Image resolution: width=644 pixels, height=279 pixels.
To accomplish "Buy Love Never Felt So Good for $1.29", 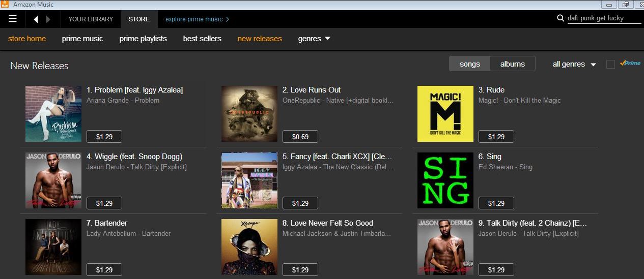I will tap(300, 270).
